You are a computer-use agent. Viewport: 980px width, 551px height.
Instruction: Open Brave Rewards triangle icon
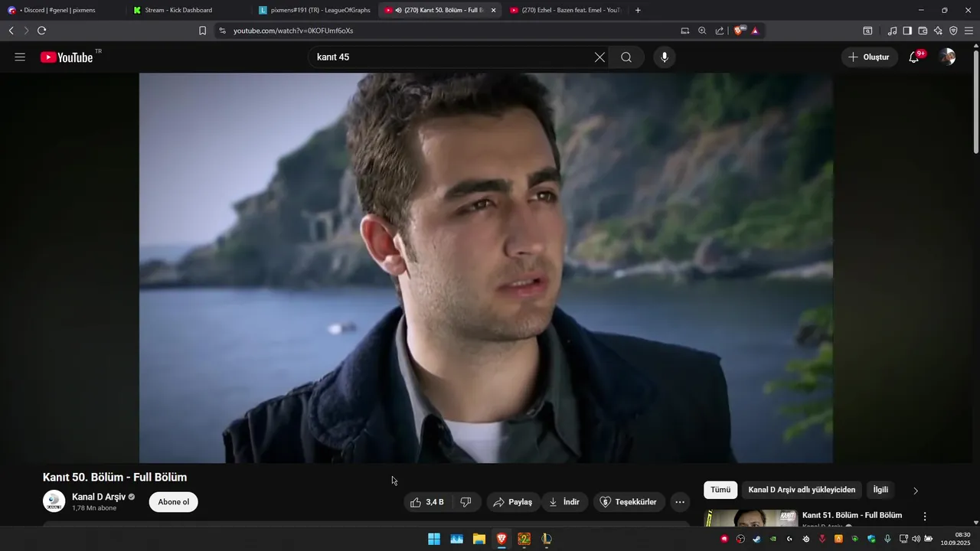pyautogui.click(x=755, y=31)
